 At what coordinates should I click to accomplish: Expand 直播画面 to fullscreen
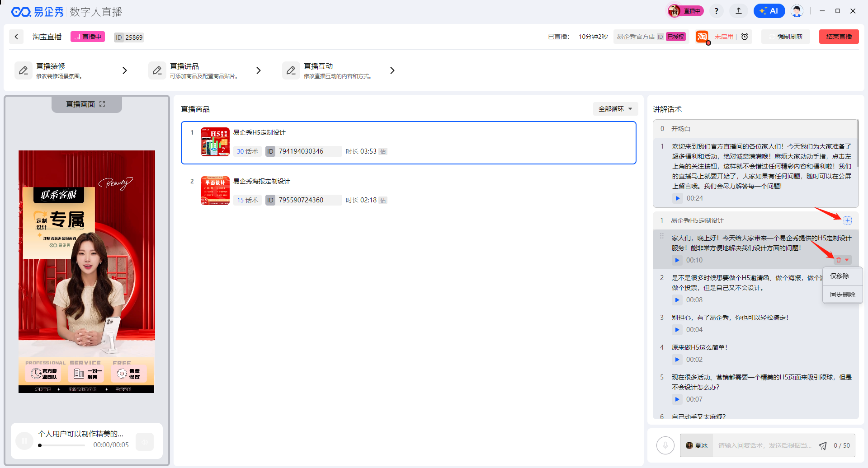tap(102, 104)
